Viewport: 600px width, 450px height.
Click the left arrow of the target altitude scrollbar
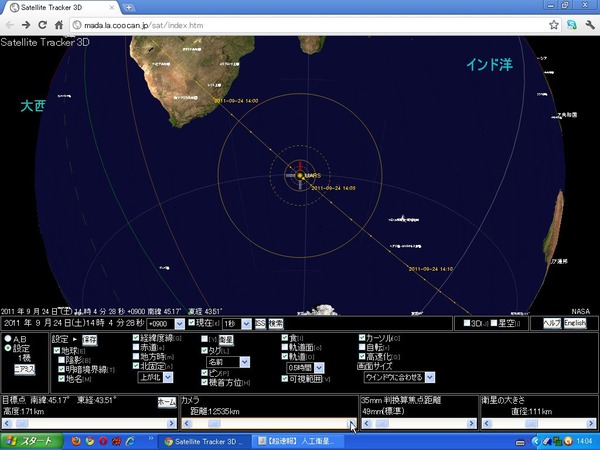click(x=7, y=423)
